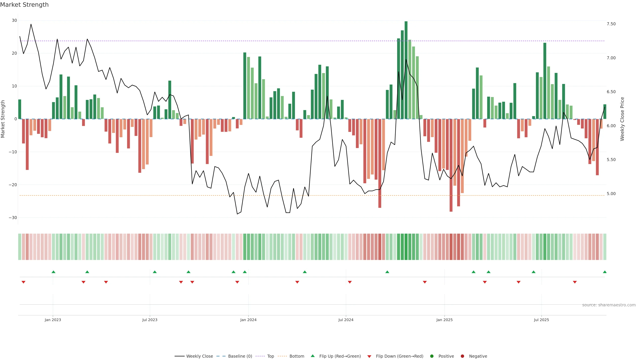Click the leftmost red flip-down triangle marker
Screen dimensions: 644x362
point(23,282)
